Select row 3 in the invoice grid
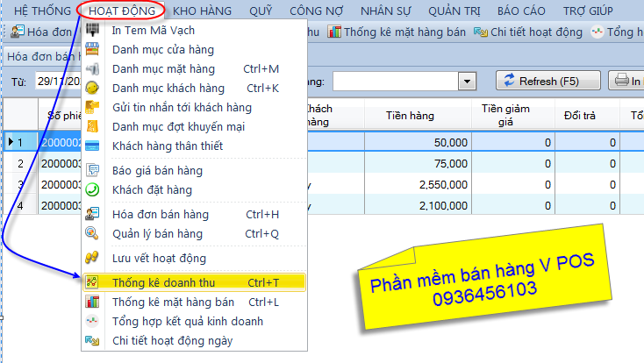644x363 pixels. coord(21,184)
